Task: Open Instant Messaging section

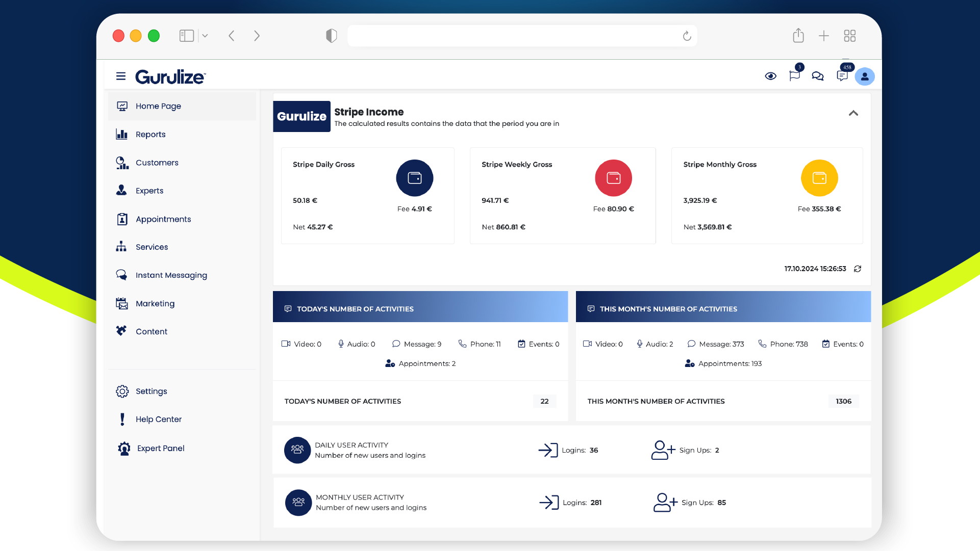Action: pyautogui.click(x=171, y=275)
